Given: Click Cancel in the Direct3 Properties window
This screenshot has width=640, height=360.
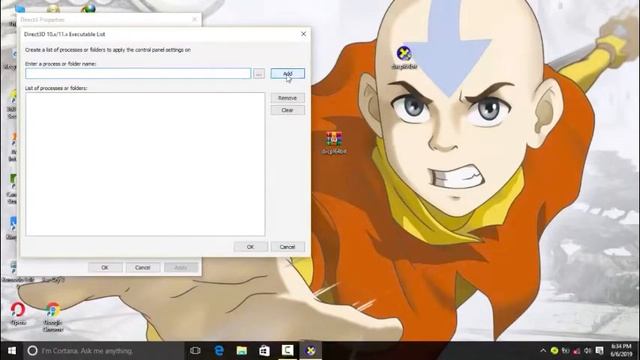Looking at the screenshot, I should (142, 267).
